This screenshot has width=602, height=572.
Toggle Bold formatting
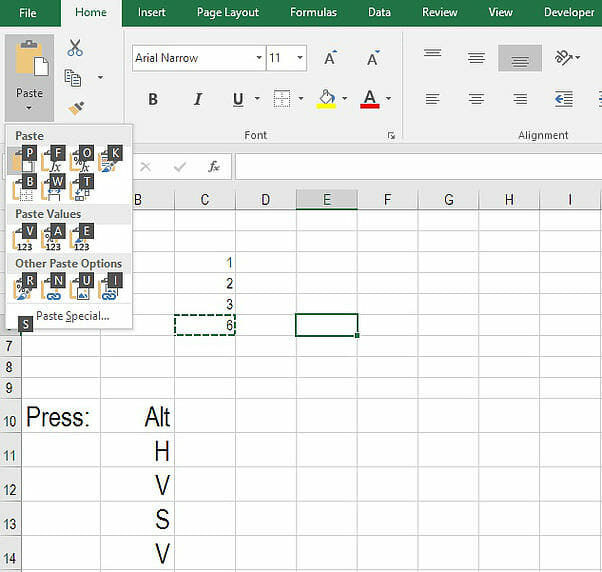[x=153, y=99]
